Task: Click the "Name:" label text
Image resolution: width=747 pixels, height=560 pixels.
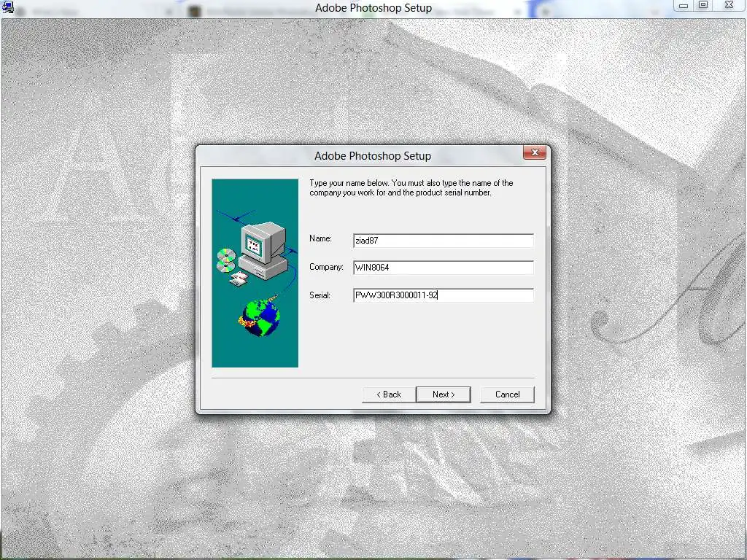Action: [320, 238]
